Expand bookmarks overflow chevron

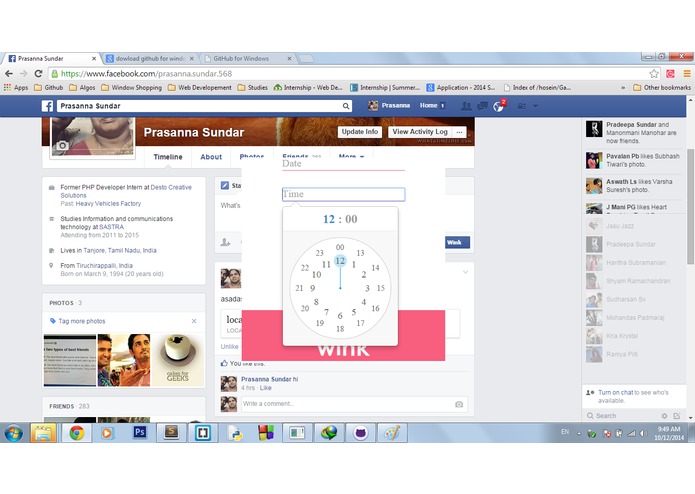[623, 88]
